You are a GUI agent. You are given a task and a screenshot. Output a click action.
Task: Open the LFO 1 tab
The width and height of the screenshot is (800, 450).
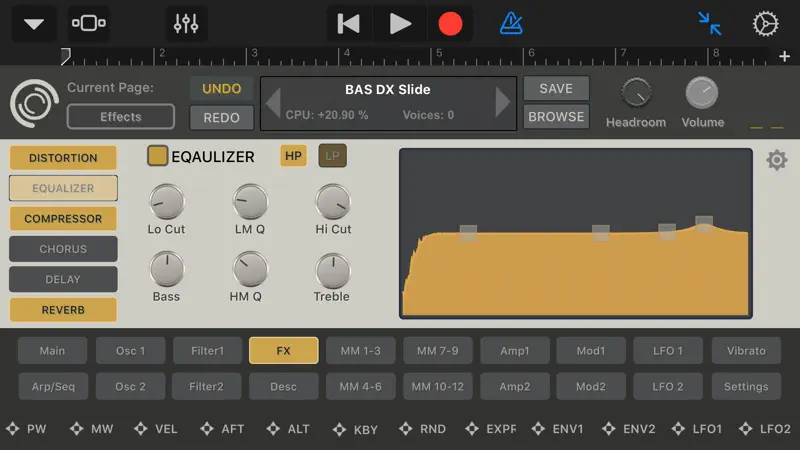tap(668, 351)
